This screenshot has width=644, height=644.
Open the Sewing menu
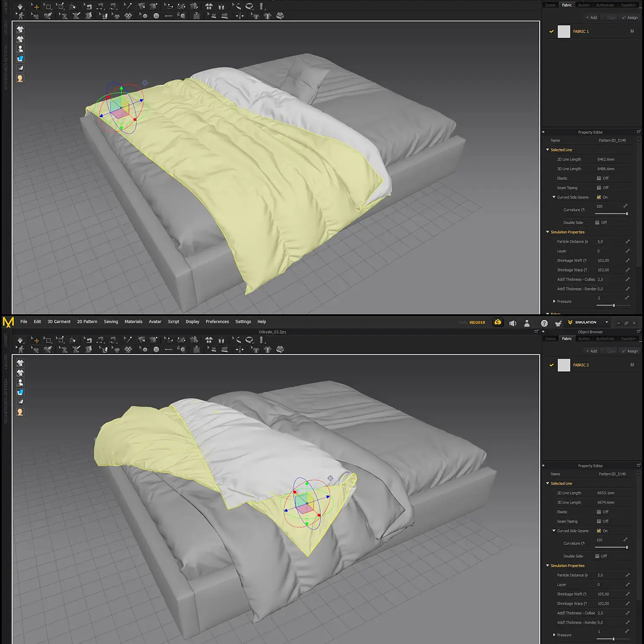coord(111,322)
